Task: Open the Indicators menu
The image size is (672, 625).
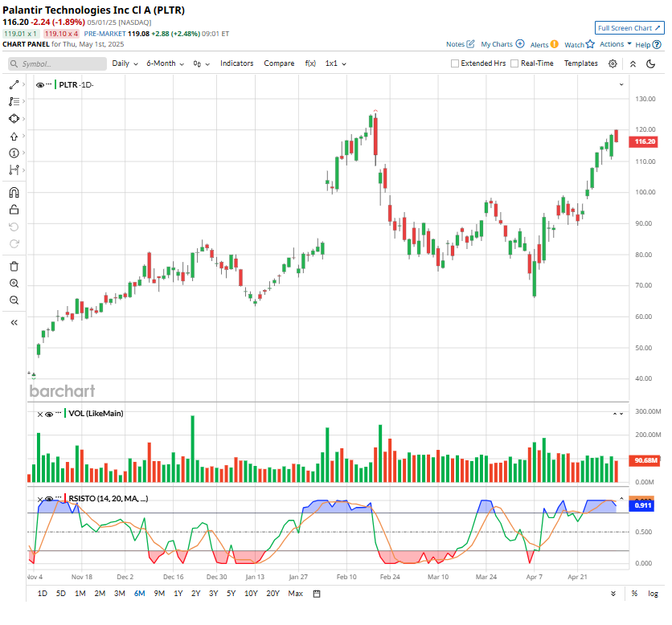Action: coord(236,63)
